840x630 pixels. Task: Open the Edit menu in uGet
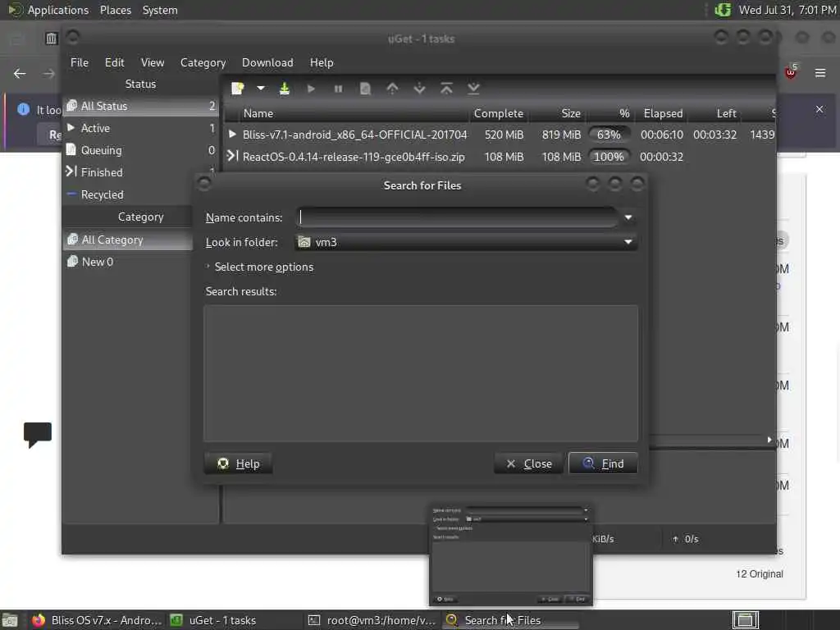[114, 62]
